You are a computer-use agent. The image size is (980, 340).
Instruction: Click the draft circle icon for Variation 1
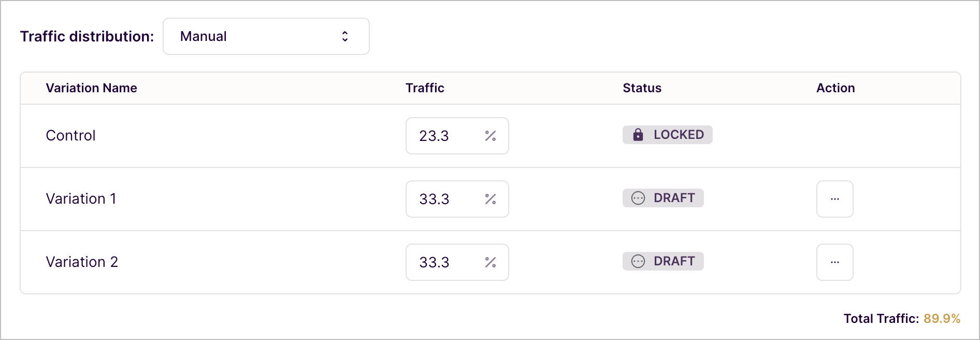coord(638,198)
